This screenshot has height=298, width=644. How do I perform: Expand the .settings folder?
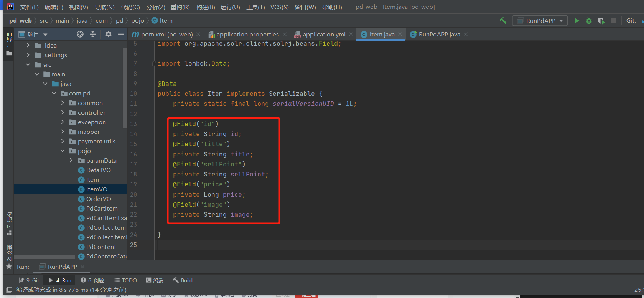click(x=28, y=55)
